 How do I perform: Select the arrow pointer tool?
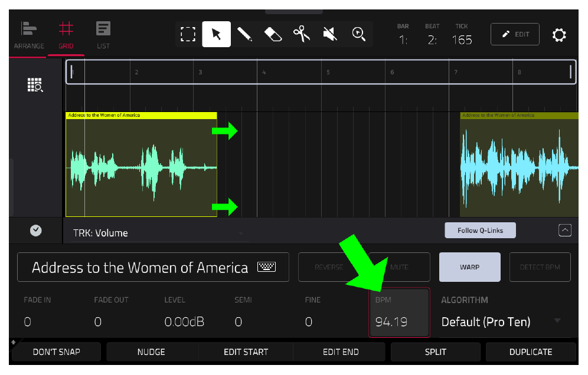pos(217,34)
